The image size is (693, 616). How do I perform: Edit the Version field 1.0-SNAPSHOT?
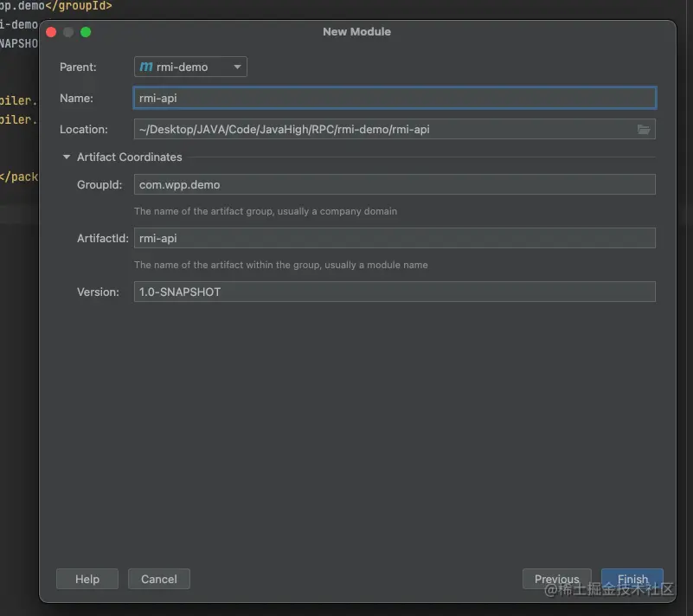395,292
